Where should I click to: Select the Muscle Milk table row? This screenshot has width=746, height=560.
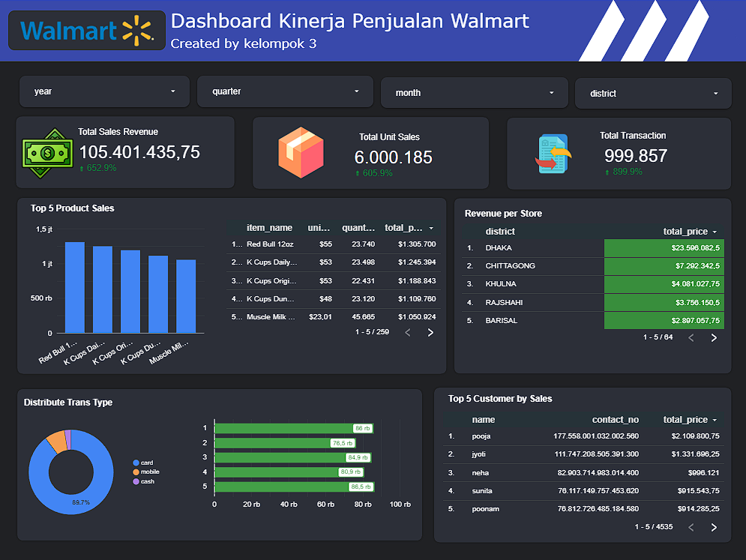[334, 317]
